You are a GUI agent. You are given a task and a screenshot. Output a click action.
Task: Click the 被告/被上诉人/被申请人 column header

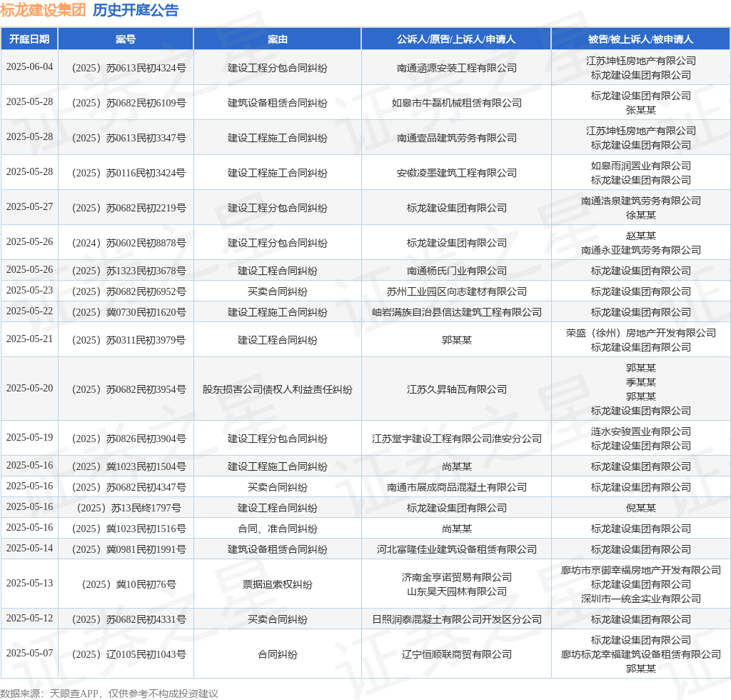(640, 39)
